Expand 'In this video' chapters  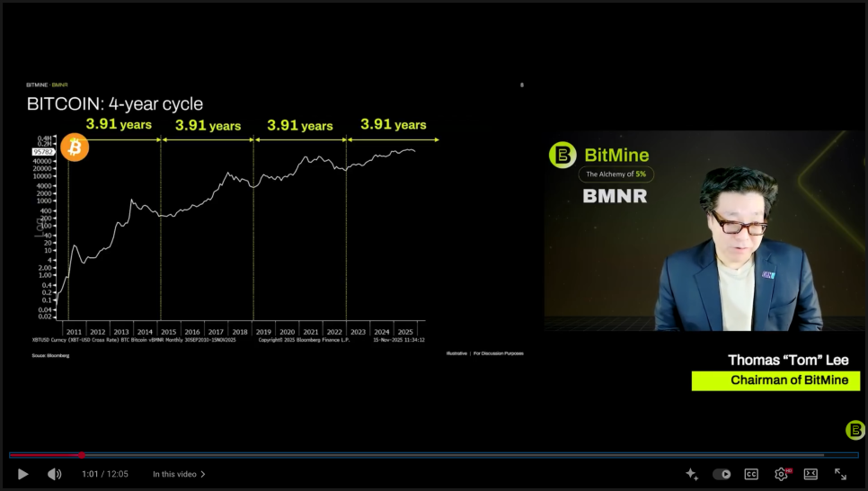click(179, 474)
